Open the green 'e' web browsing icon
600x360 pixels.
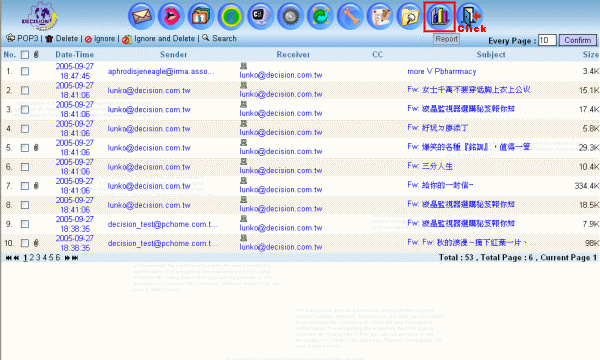click(231, 16)
